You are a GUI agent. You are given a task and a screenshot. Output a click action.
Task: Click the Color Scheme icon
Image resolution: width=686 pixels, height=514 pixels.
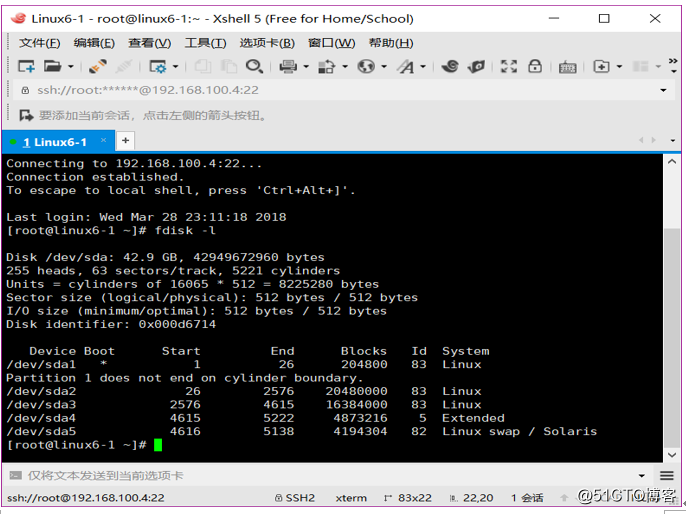(327, 66)
